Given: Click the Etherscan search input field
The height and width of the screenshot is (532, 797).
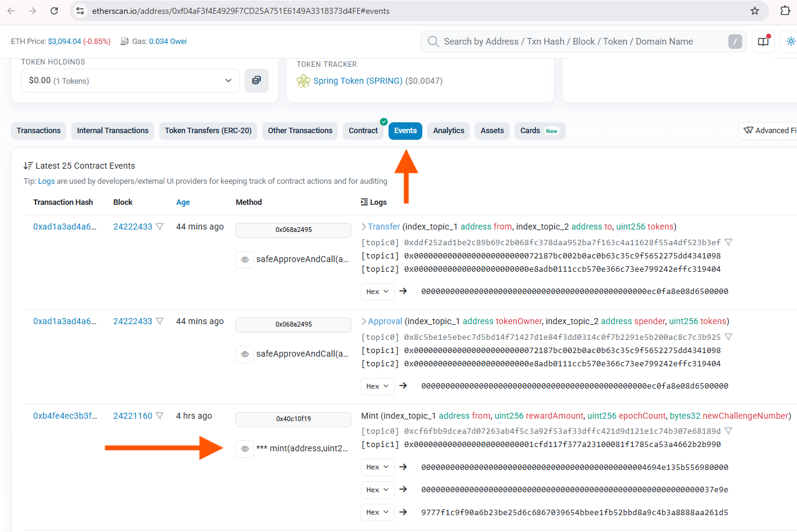Looking at the screenshot, I should tap(578, 42).
